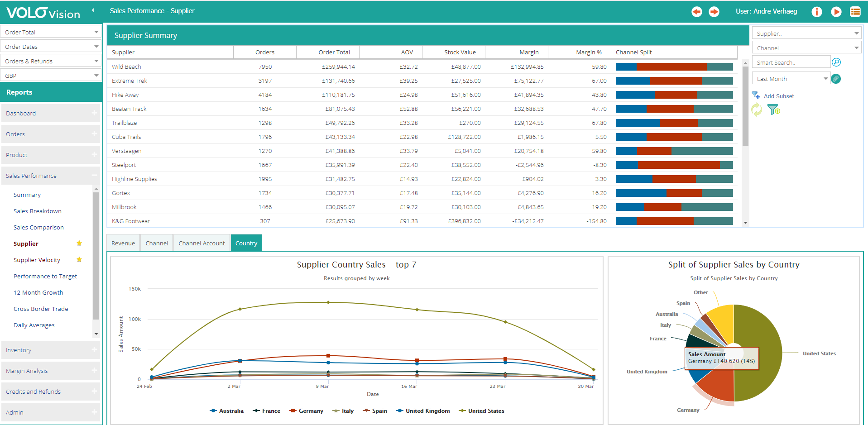Toggle favorite star next to Supplier
The height and width of the screenshot is (425, 868).
click(x=79, y=244)
